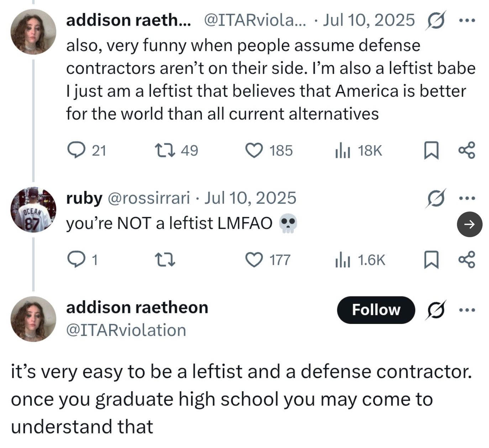489x448 pixels.
Task: View analytics showing 18K views
Action: pos(342,151)
